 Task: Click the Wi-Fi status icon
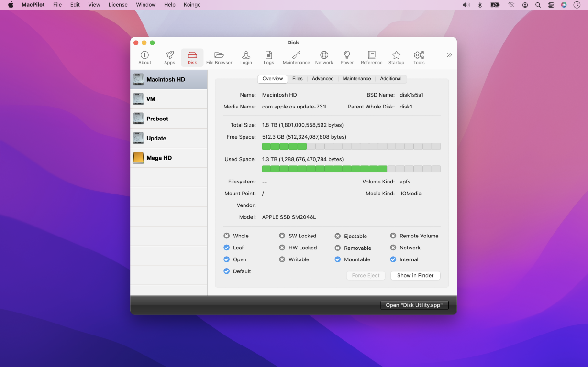(x=511, y=5)
